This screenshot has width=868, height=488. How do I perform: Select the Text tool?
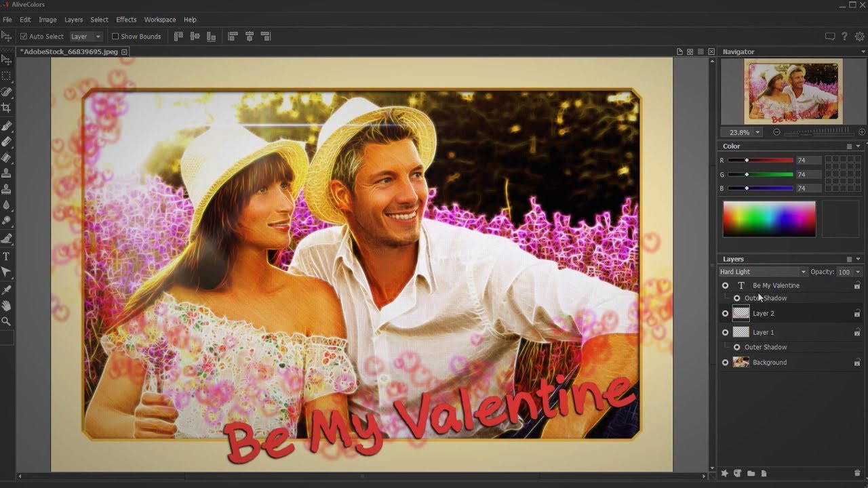point(6,256)
